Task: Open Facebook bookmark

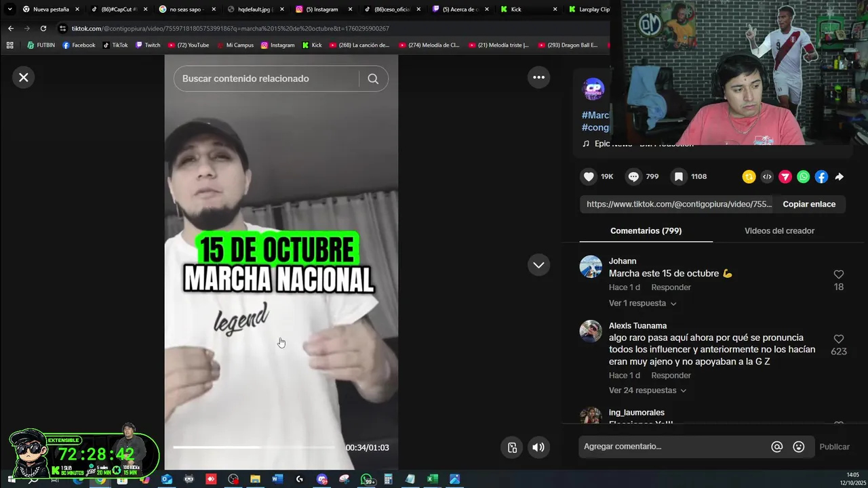Action: point(79,45)
